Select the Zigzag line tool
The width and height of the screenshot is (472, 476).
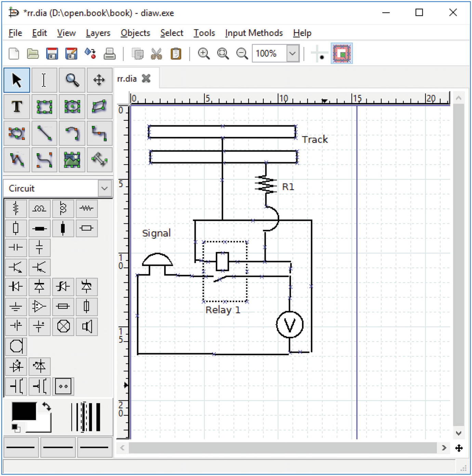point(100,133)
